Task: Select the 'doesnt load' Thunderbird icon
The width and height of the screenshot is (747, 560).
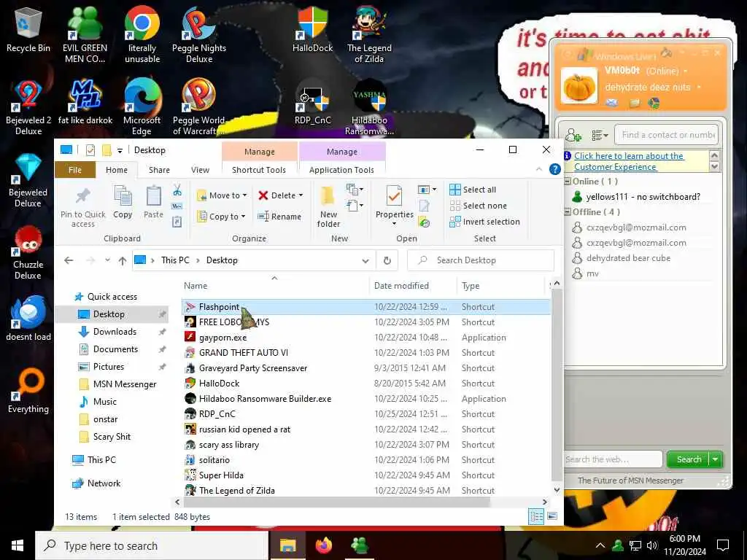Action: pos(28,318)
